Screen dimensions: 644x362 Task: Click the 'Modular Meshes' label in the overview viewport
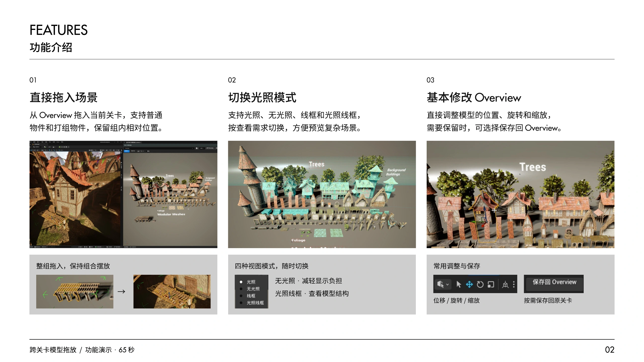pos(171,214)
